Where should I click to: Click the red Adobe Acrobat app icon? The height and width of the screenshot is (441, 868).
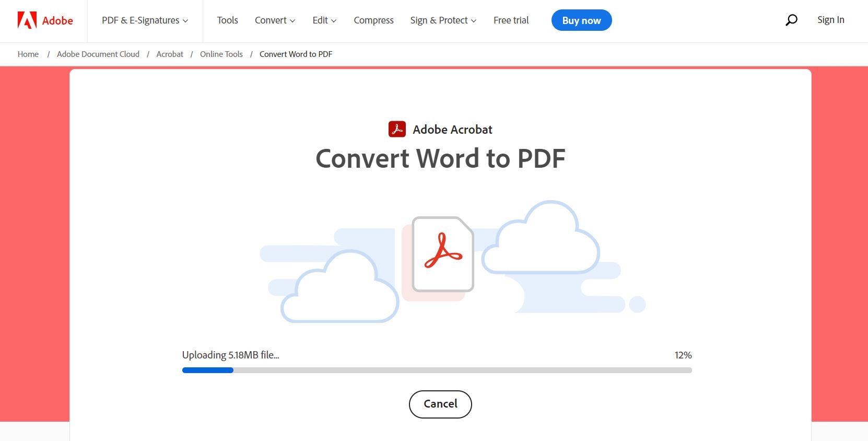tap(397, 129)
